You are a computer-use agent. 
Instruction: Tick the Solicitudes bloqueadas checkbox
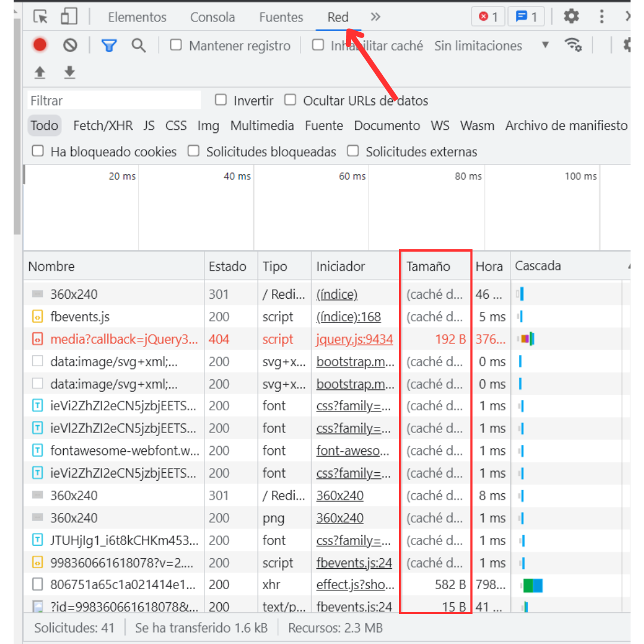click(193, 151)
